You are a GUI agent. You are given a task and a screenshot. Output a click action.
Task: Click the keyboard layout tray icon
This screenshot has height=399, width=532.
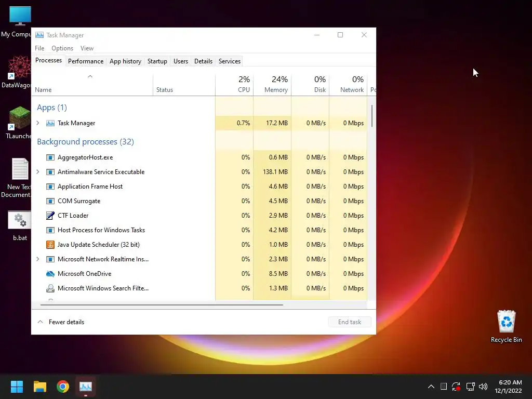click(444, 387)
